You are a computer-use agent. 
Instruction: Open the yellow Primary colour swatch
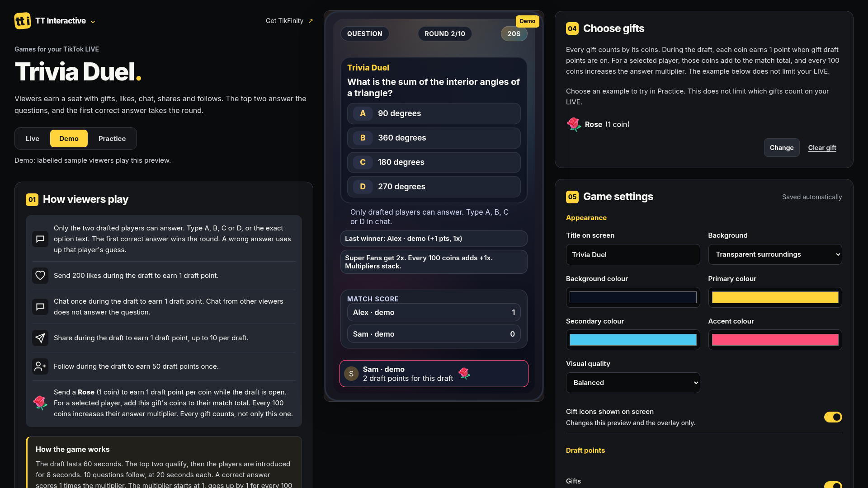pyautogui.click(x=775, y=297)
